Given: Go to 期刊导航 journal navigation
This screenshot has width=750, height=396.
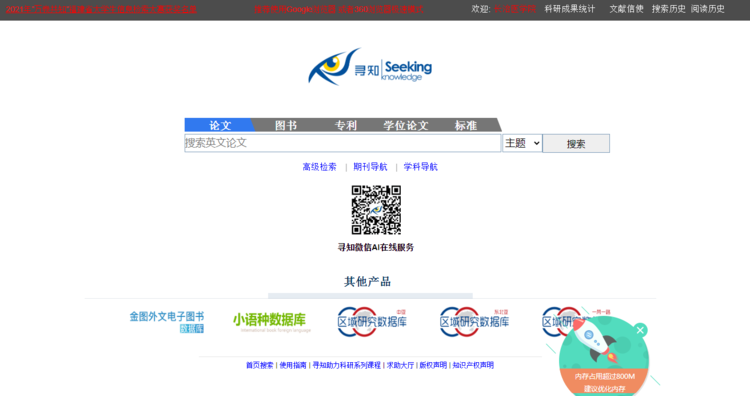Looking at the screenshot, I should pyautogui.click(x=370, y=167).
